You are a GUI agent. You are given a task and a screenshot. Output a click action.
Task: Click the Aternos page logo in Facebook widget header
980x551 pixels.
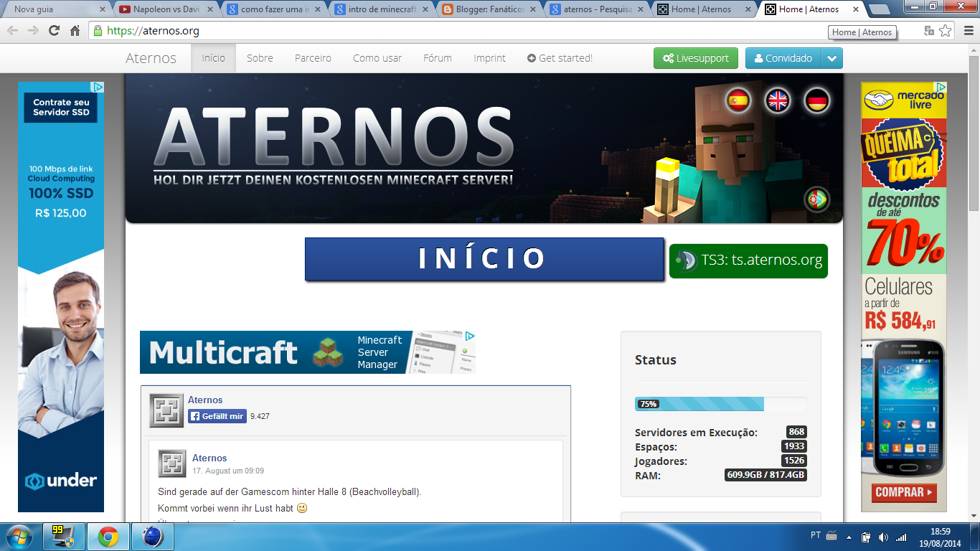click(166, 410)
